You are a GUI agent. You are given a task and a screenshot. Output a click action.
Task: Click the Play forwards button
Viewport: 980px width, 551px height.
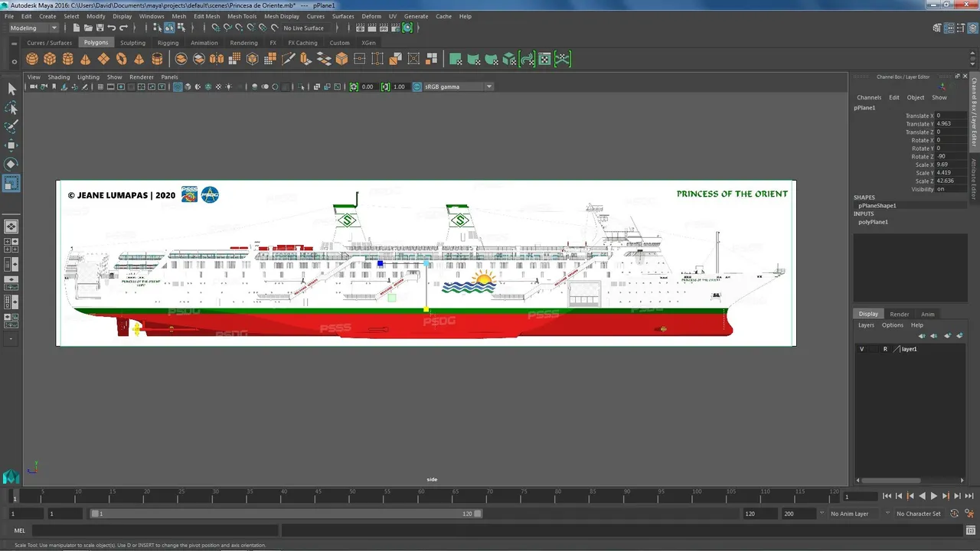[x=933, y=496]
